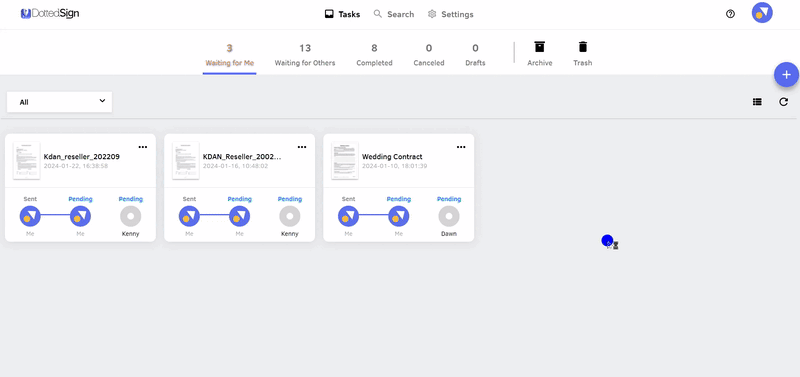Viewport: 800px width, 377px height.
Task: Select the Canceled tab
Action: pos(429,55)
